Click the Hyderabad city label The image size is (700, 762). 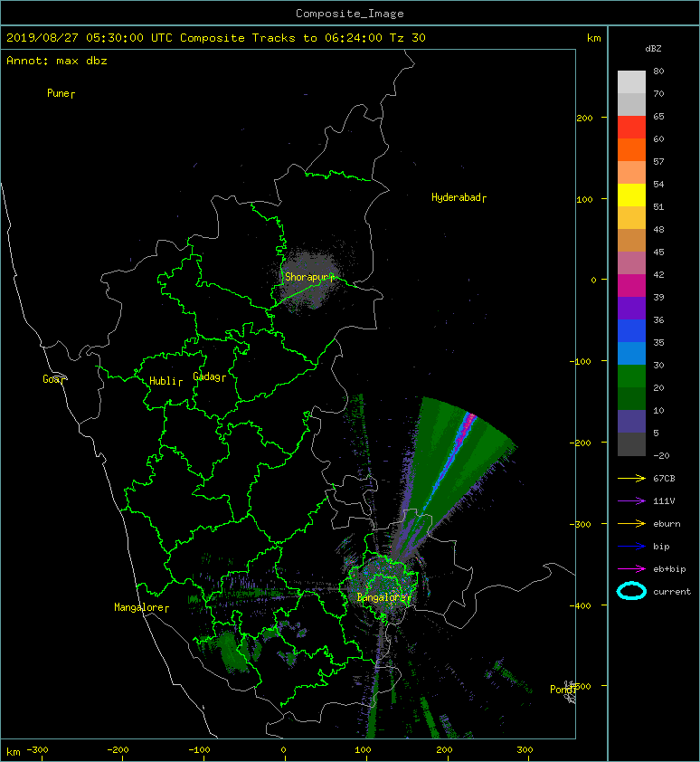click(456, 197)
